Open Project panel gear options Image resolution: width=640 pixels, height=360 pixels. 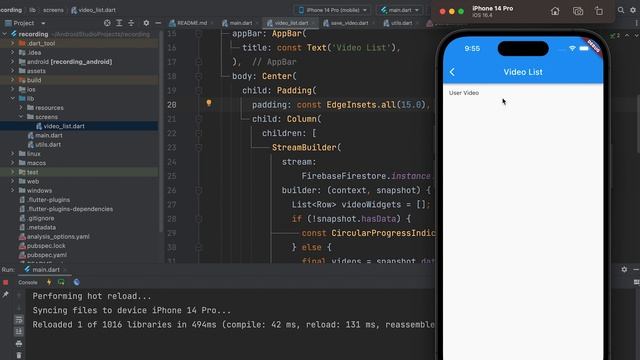click(x=146, y=23)
